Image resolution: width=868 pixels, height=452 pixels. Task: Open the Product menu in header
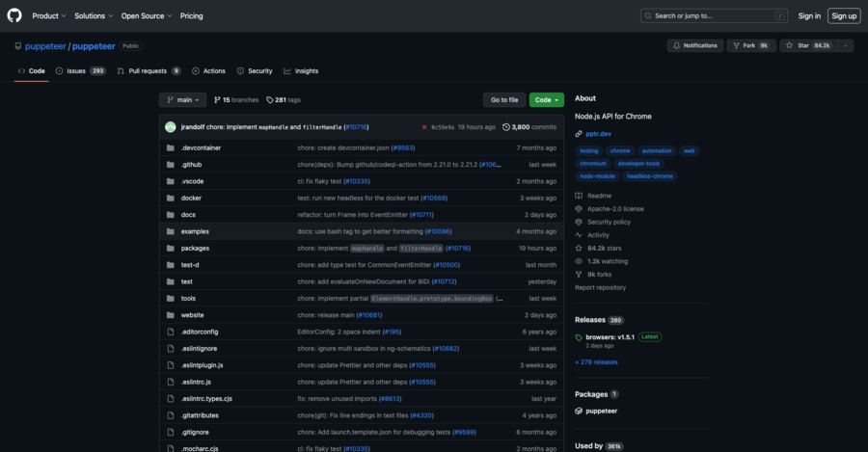point(48,15)
